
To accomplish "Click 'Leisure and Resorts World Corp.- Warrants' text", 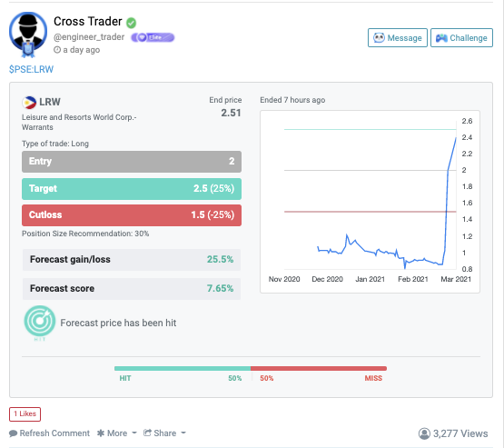I will pyautogui.click(x=79, y=122).
